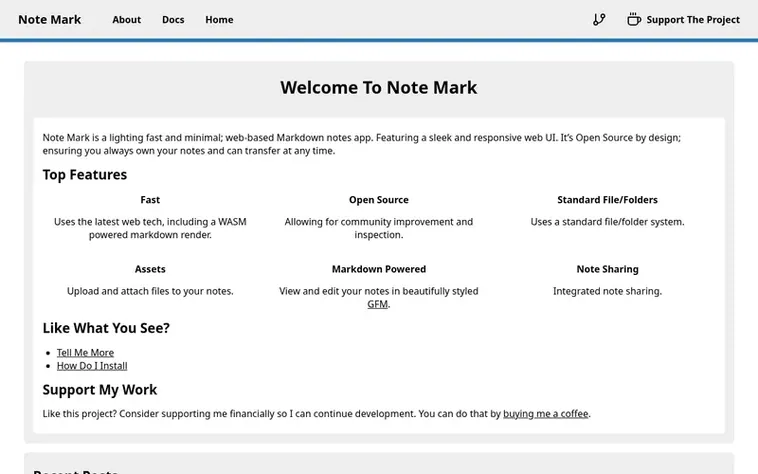Click the Fast feature title
The width and height of the screenshot is (758, 474).
[150, 200]
